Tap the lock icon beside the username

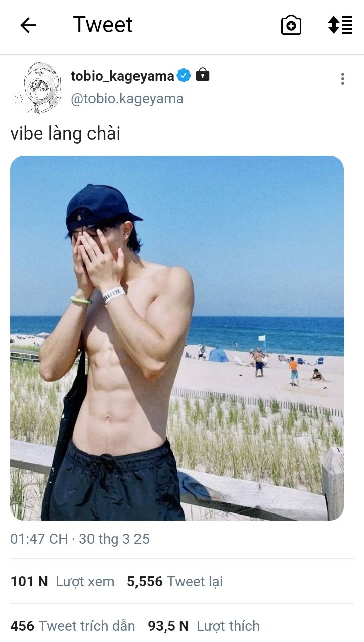tap(203, 75)
